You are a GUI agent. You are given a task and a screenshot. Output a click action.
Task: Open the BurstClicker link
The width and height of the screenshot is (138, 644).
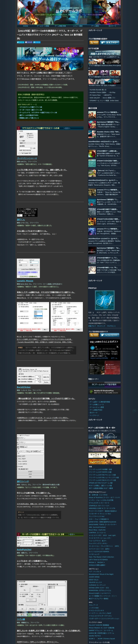24,387
